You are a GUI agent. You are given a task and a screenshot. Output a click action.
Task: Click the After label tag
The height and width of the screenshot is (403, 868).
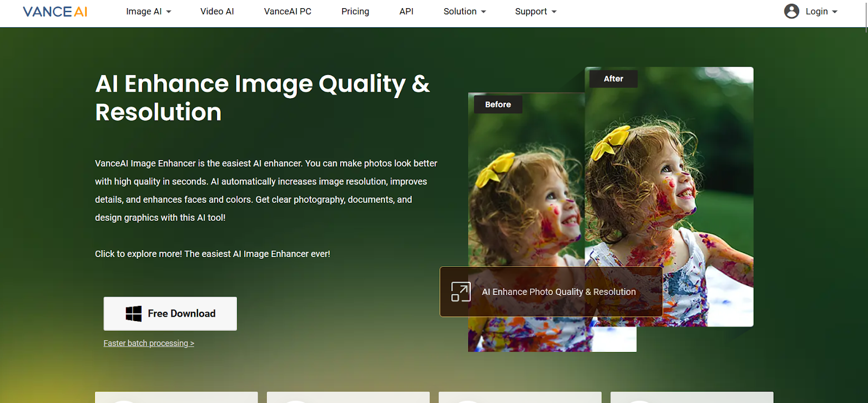tap(614, 79)
